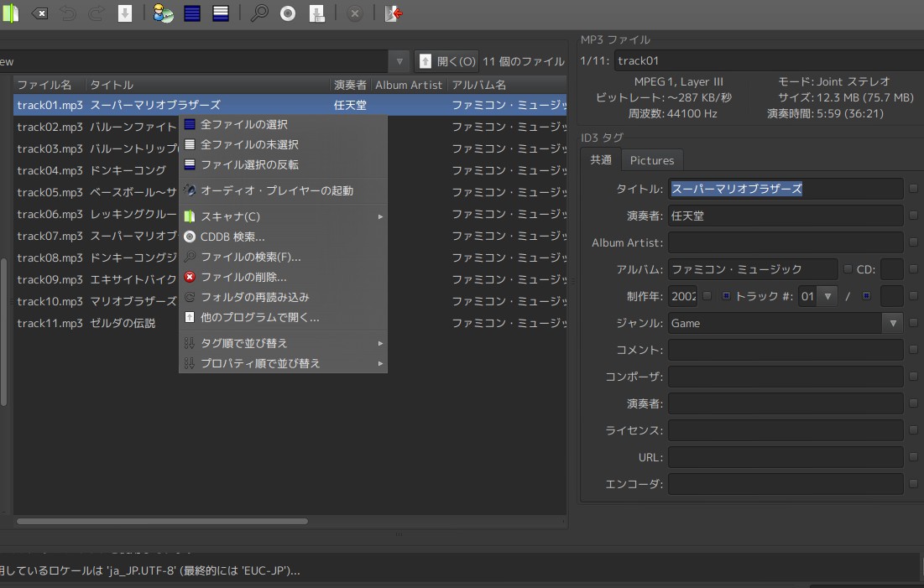Select the track11.mp3 ゼルダの伝説 row
The width and height of the screenshot is (924, 588).
click(x=290, y=323)
